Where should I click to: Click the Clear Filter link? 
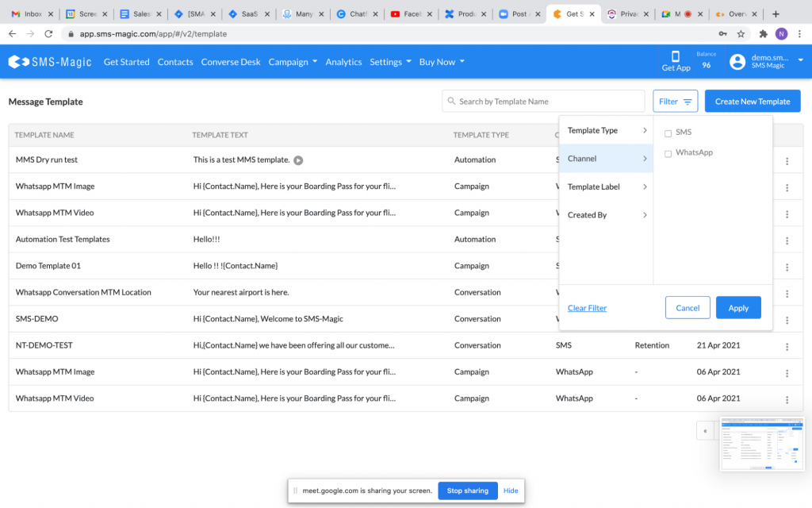tap(587, 308)
